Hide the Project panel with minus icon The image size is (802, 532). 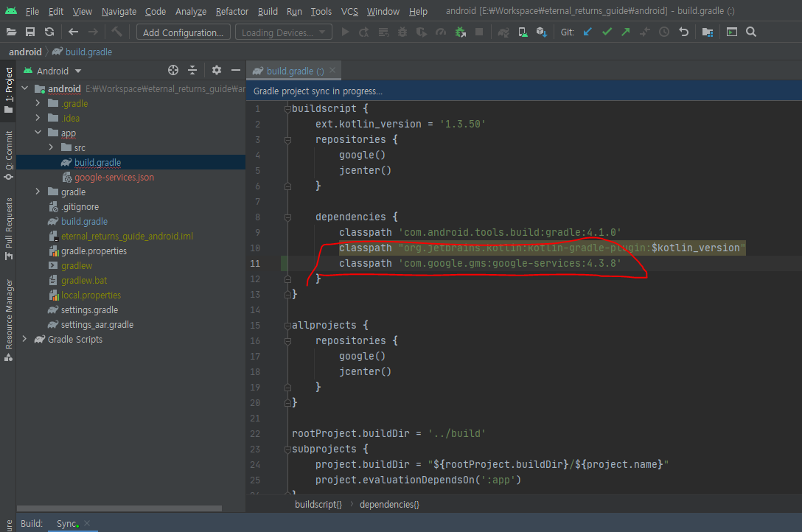tap(236, 71)
